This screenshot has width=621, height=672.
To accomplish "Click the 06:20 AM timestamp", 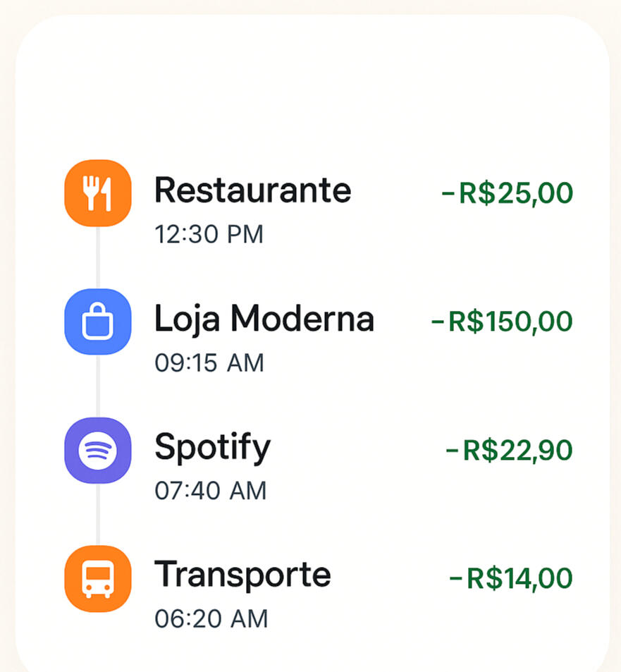I will 211,619.
